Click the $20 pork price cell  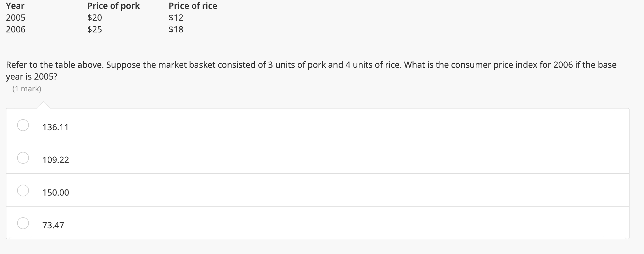[94, 18]
